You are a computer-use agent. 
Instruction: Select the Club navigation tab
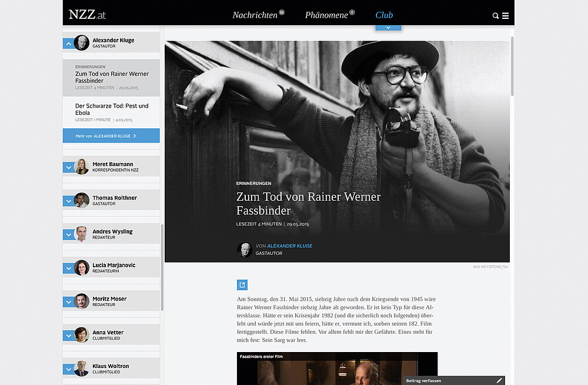(x=384, y=15)
